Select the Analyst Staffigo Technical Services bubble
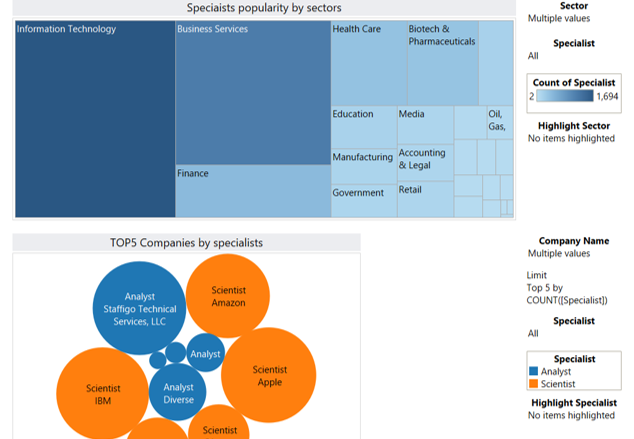This screenshot has height=439, width=634. click(139, 308)
